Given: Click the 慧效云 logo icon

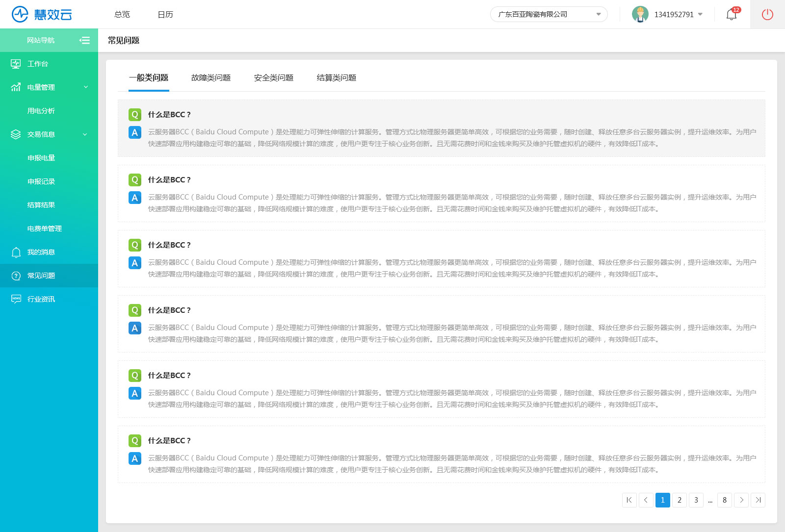Looking at the screenshot, I should pyautogui.click(x=20, y=14).
